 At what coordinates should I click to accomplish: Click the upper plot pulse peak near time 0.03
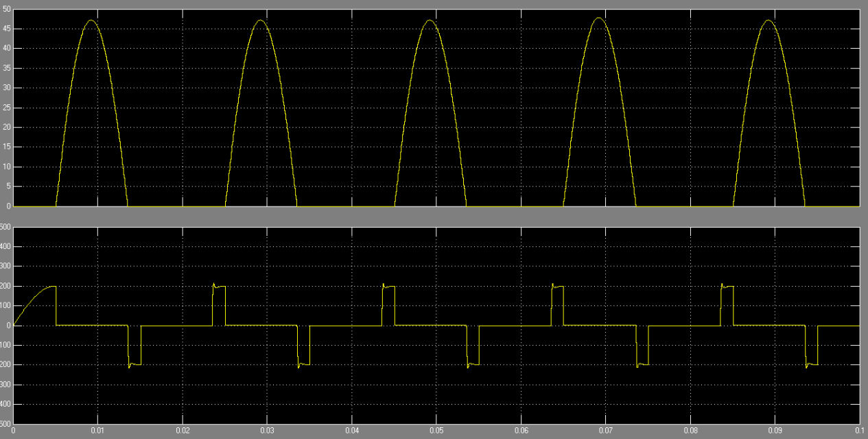point(261,21)
